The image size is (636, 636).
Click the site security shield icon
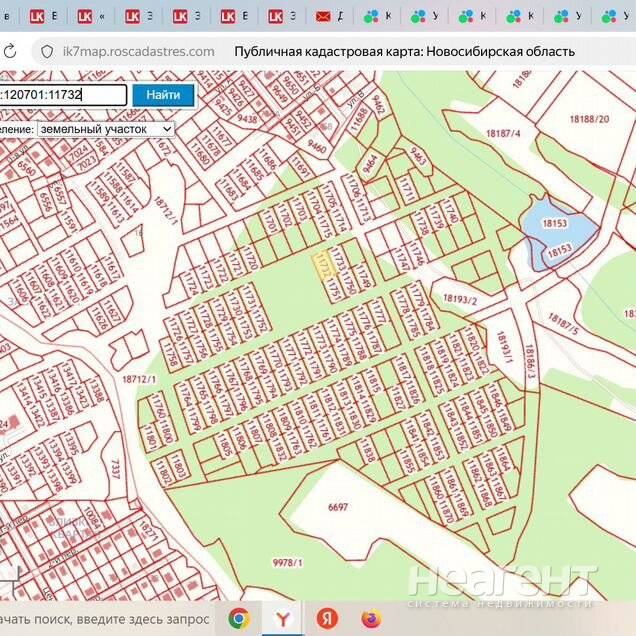[x=45, y=51]
